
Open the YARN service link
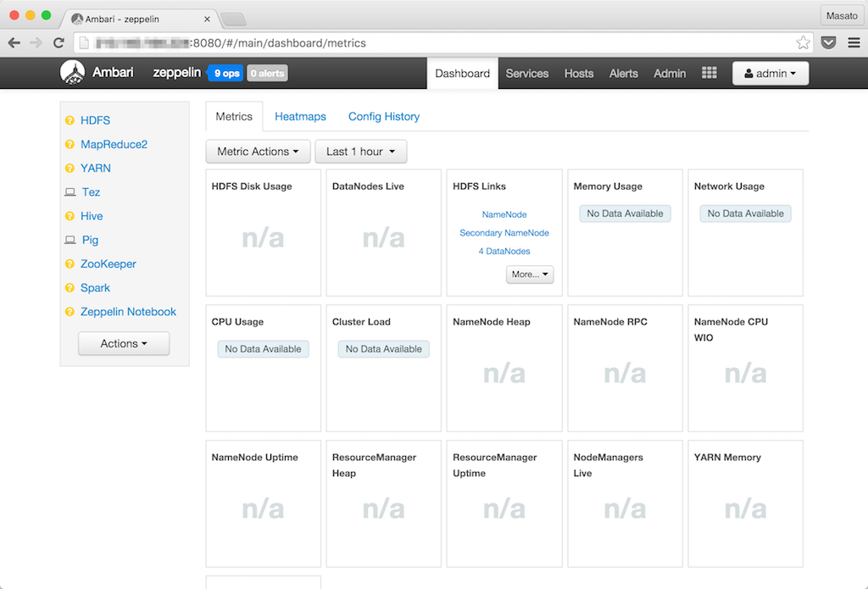pyautogui.click(x=96, y=169)
